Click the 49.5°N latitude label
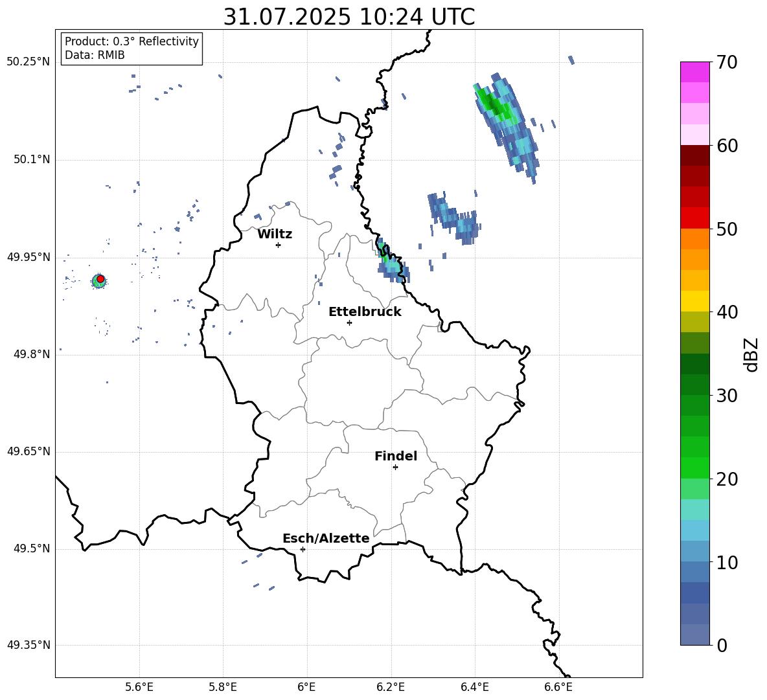The height and width of the screenshot is (700, 767). [x=31, y=548]
